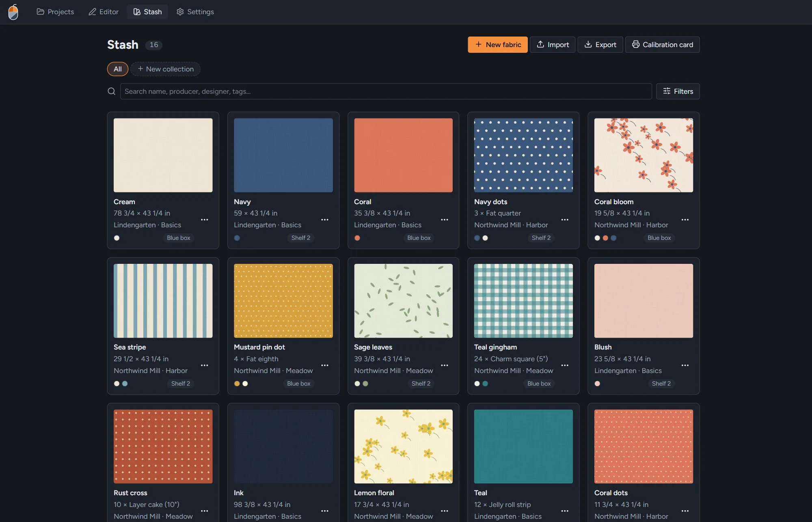Open more options for Navy dots fabric
This screenshot has height=522, width=812.
[x=565, y=220]
